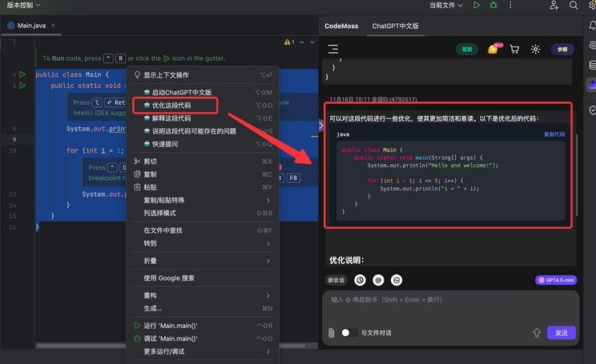596x364 pixels.
Task: Switch to the ChatGPT中文版 tab
Action: click(395, 26)
